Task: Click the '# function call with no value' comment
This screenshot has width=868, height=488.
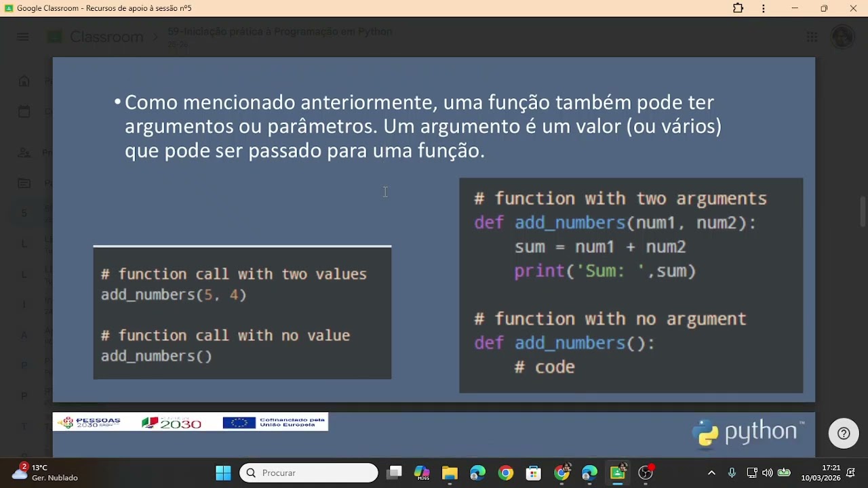Action: pyautogui.click(x=225, y=335)
